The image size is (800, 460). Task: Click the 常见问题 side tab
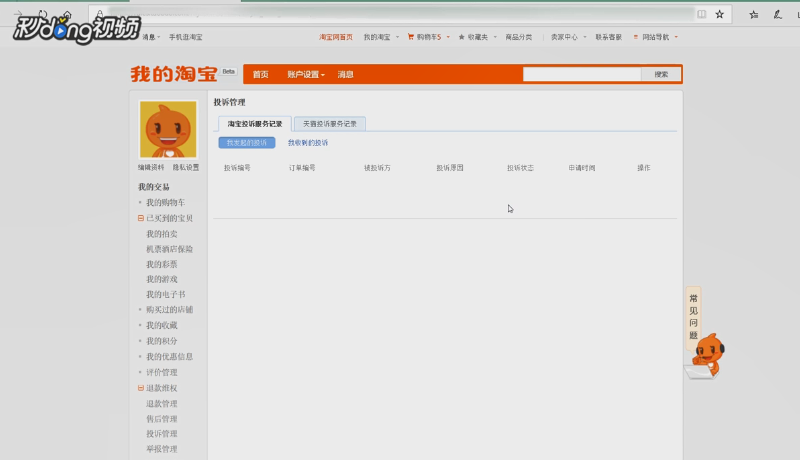[x=693, y=317]
